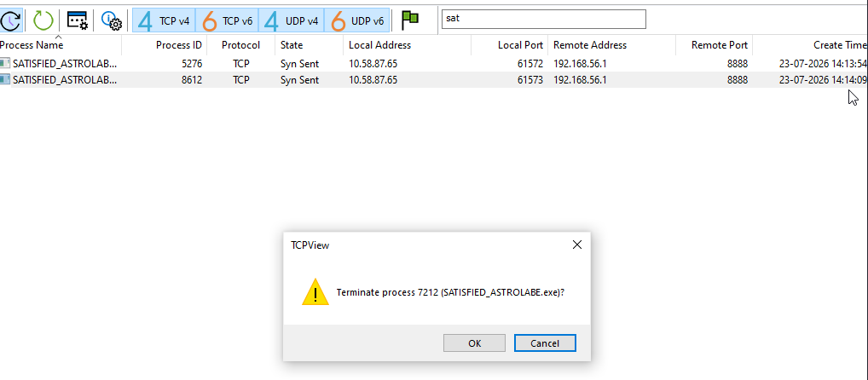Toggle the resolve addresses info icon

click(x=111, y=20)
